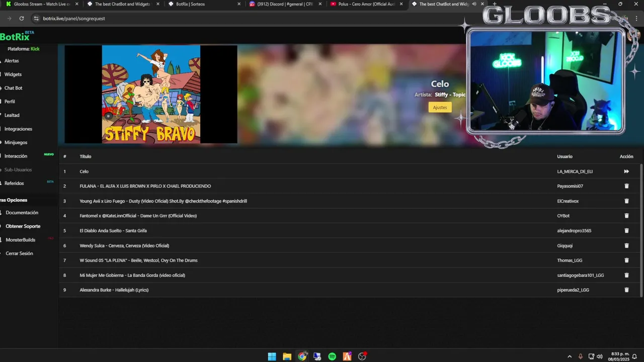Image resolution: width=644 pixels, height=362 pixels.
Task: Open the Ajustes settings button
Action: click(x=440, y=107)
